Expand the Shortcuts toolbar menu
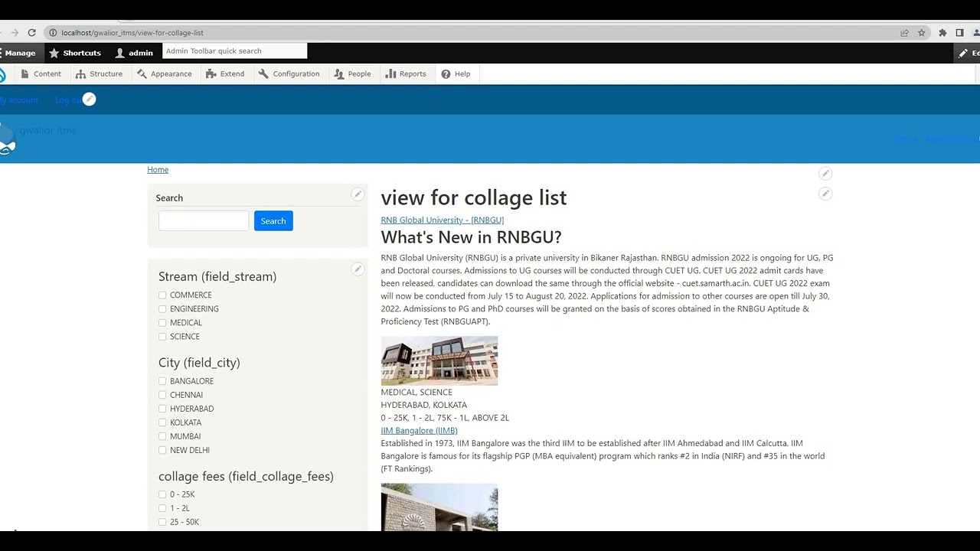This screenshot has width=980, height=551. (75, 53)
